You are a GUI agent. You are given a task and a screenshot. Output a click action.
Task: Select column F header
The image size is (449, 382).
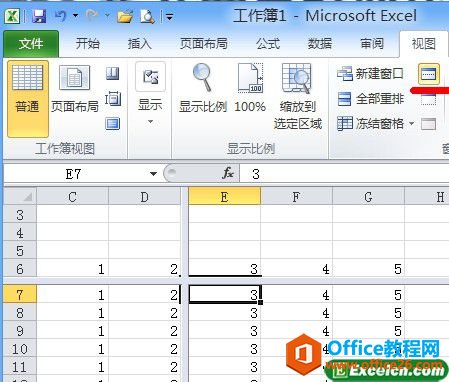pos(296,197)
